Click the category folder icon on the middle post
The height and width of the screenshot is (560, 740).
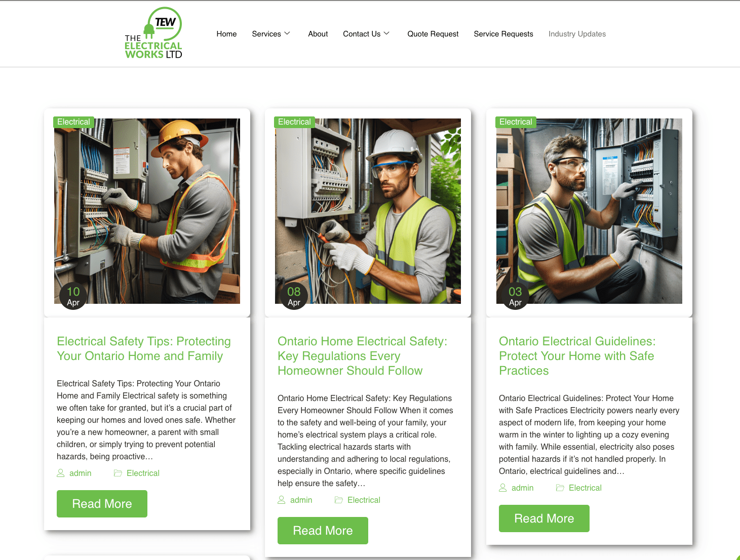(338, 500)
